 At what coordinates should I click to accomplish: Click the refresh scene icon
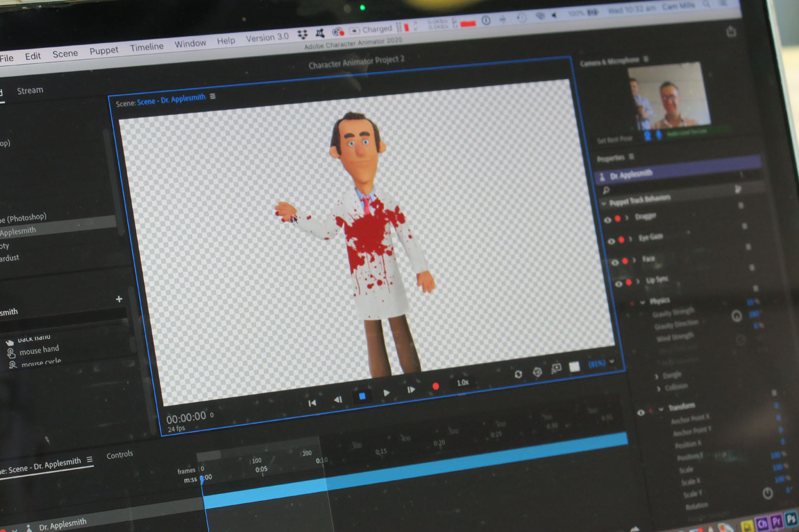pos(518,374)
